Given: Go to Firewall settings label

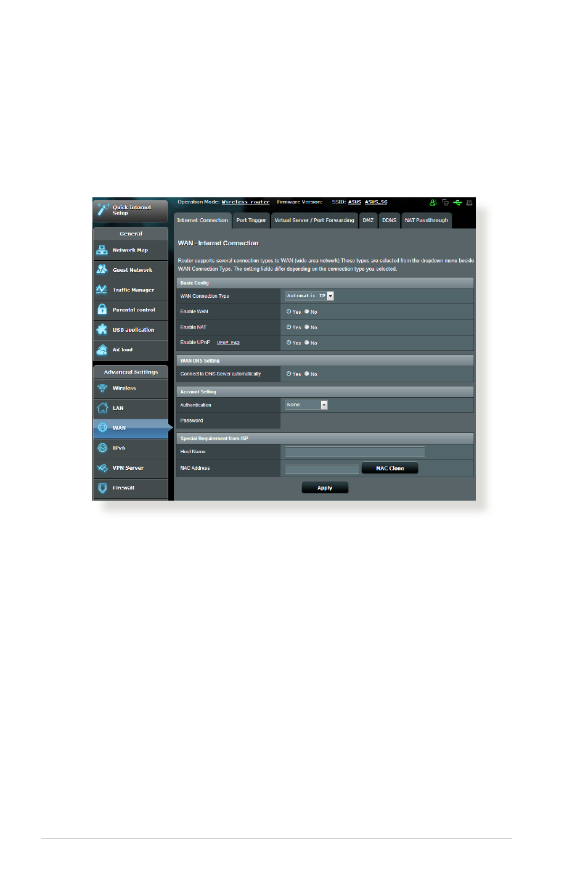Looking at the screenshot, I should click(123, 488).
